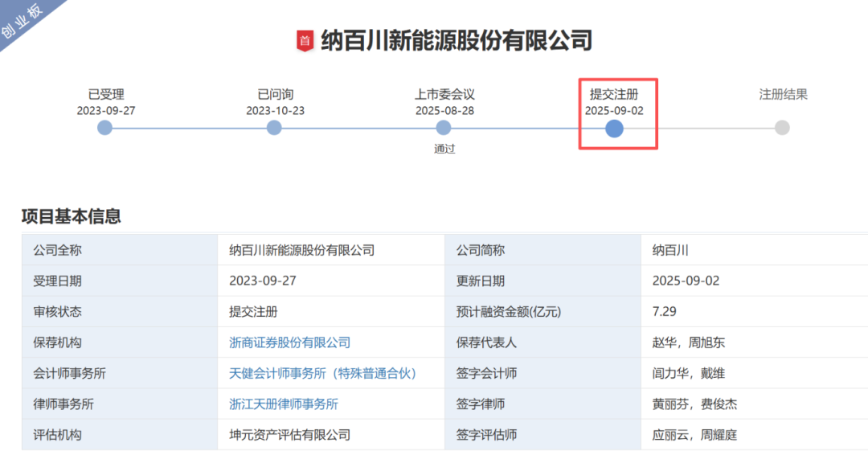This screenshot has height=451, width=868.
Task: Click 坤元资产评估有限公司 cell
Action: pyautogui.click(x=289, y=435)
